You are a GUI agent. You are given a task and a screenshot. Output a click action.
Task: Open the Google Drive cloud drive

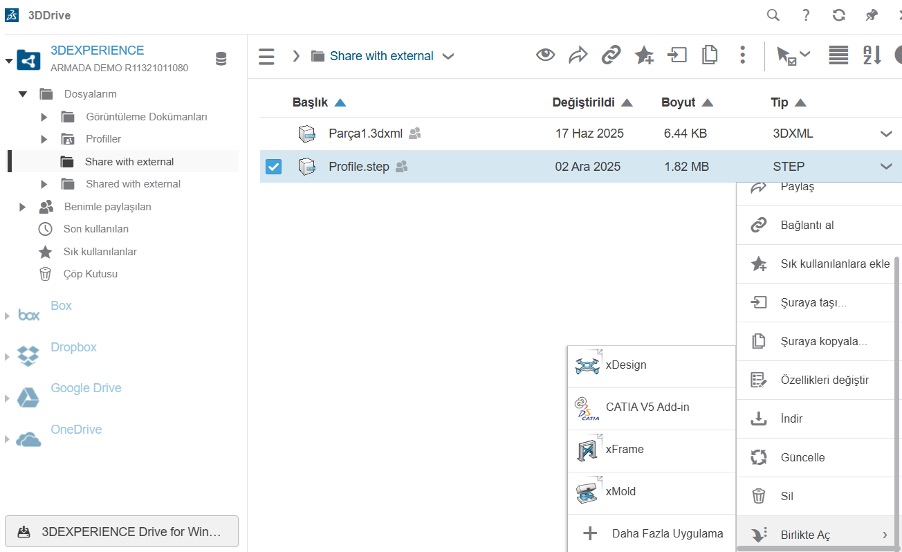pos(86,388)
